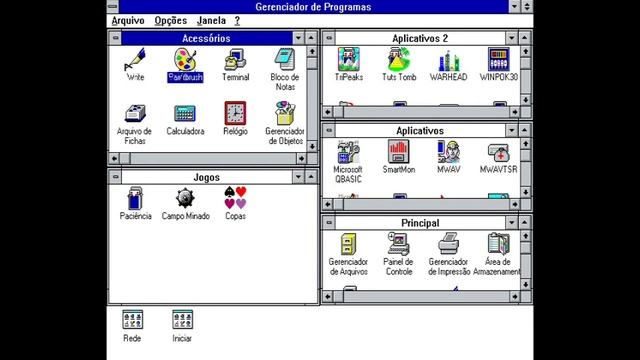The width and height of the screenshot is (640, 360).
Task: Open Bloco de Notas notepad icon
Action: 285,60
